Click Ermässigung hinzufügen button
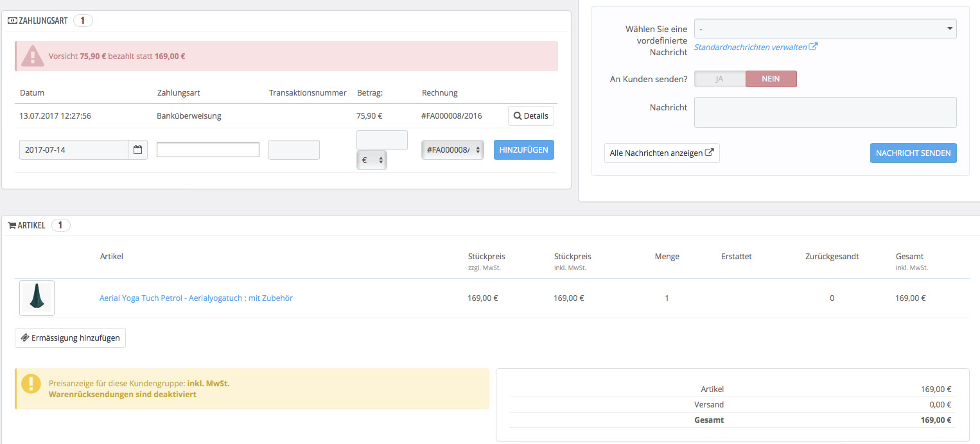The height and width of the screenshot is (444, 980). [70, 337]
